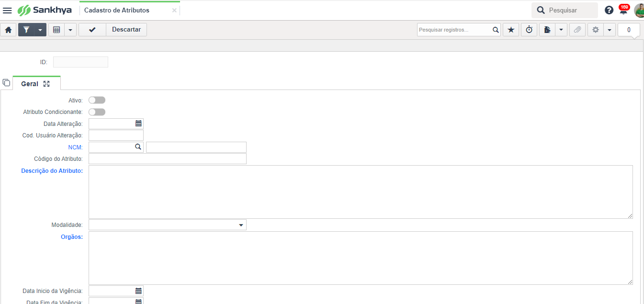Open the Data Fim da Vigência calendar
The height and width of the screenshot is (304, 644).
click(x=138, y=301)
